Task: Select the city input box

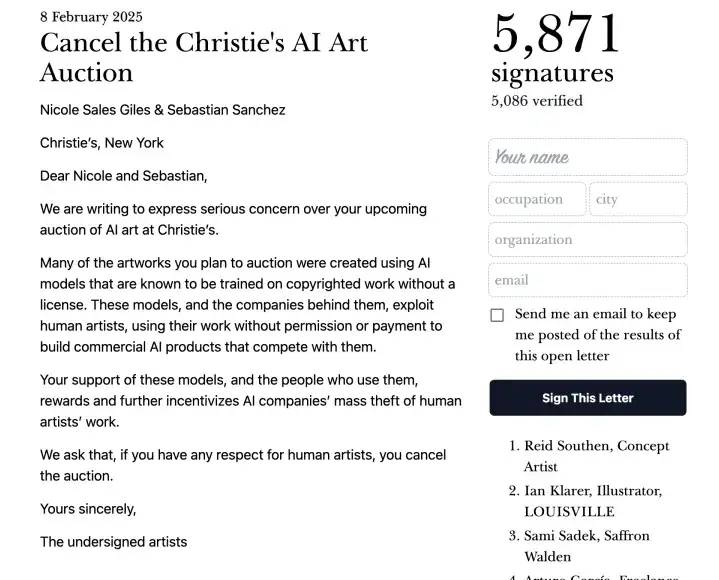Action: point(638,199)
